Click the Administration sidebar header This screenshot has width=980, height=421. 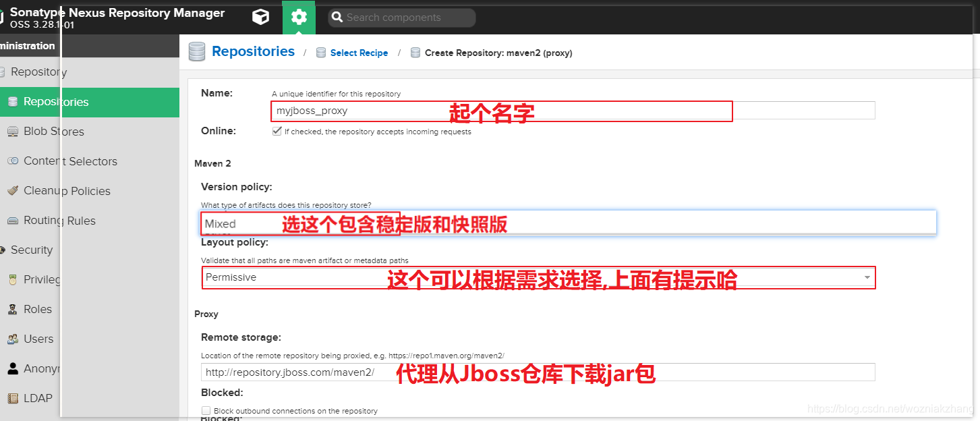[27, 46]
